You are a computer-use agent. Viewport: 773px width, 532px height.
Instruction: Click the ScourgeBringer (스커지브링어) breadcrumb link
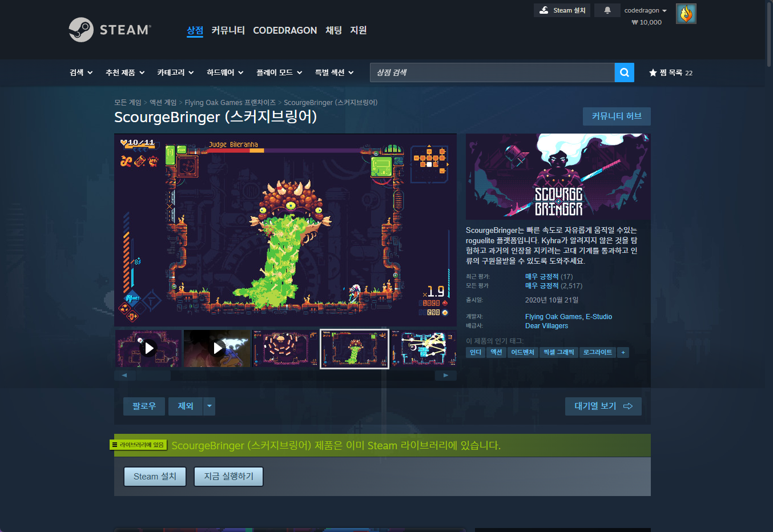(331, 103)
